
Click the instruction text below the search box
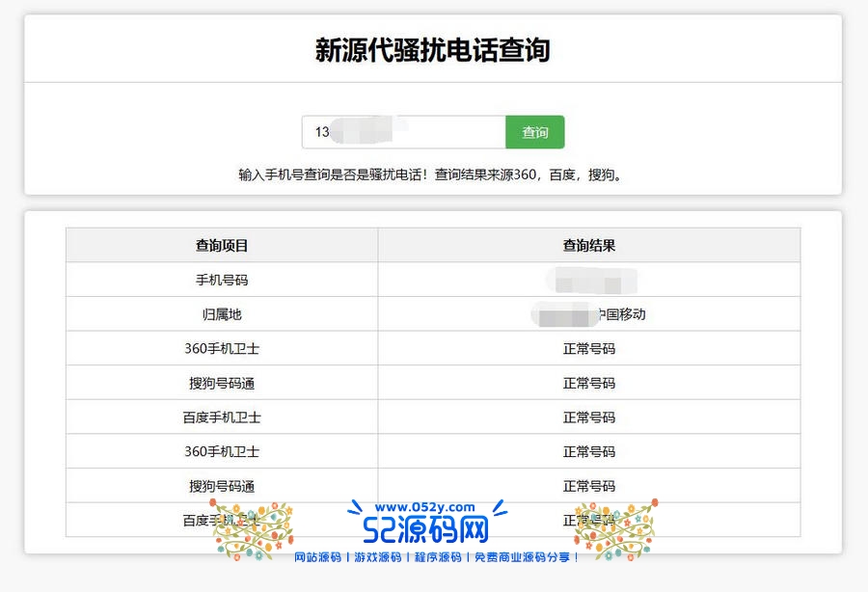pos(432,175)
